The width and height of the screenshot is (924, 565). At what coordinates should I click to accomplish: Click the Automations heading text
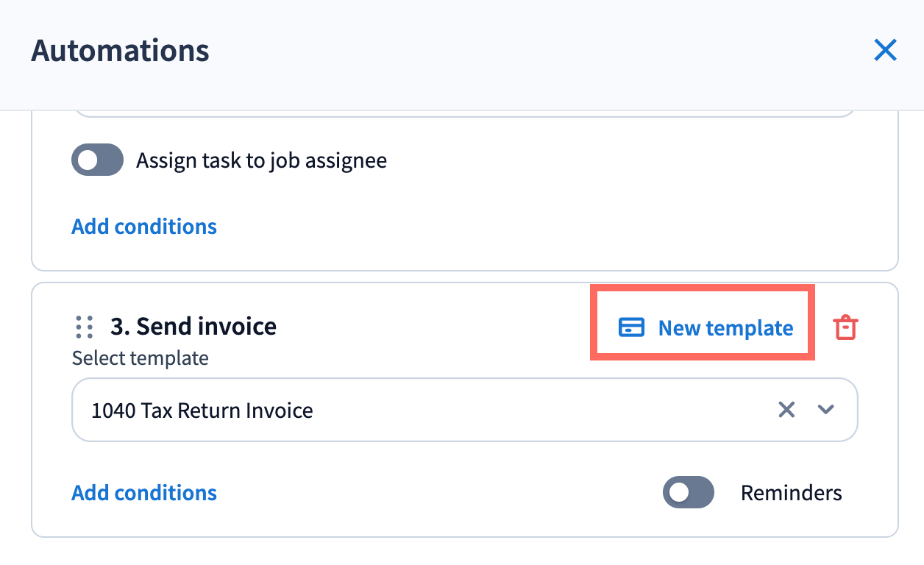(120, 51)
